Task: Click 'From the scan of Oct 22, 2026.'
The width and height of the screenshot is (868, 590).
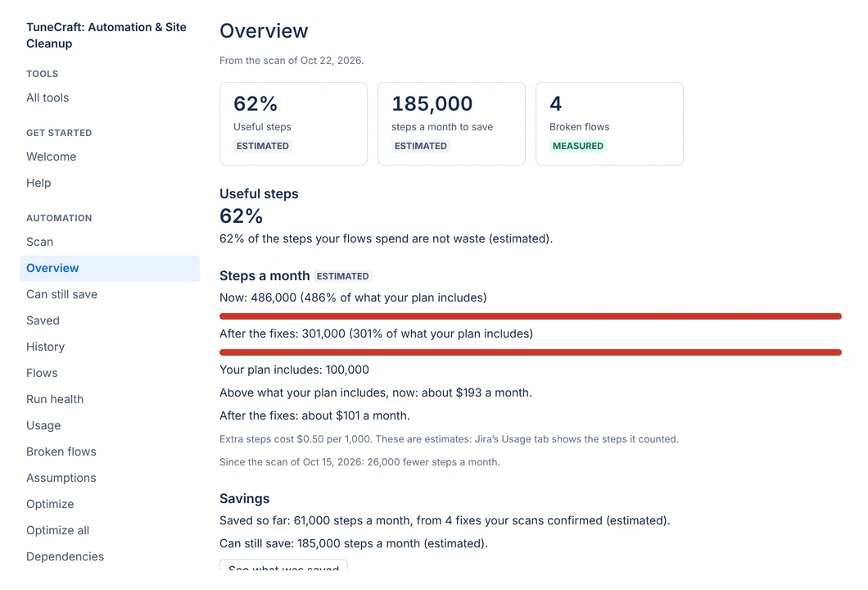Action: [292, 61]
